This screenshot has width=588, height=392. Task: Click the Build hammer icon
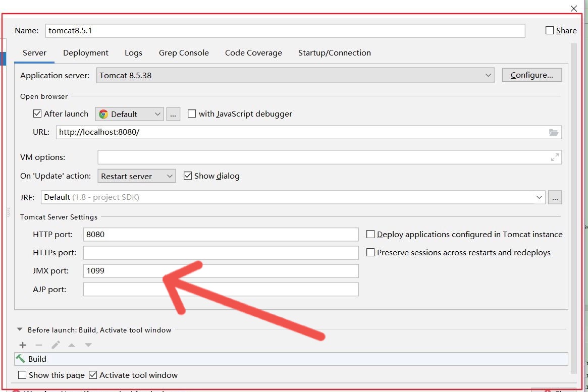pos(20,359)
